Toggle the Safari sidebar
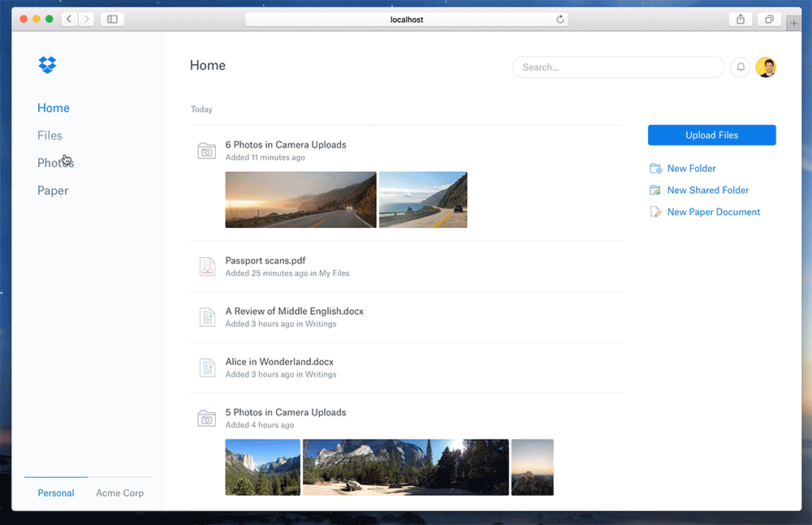Screen dimensions: 812x525 111,19
